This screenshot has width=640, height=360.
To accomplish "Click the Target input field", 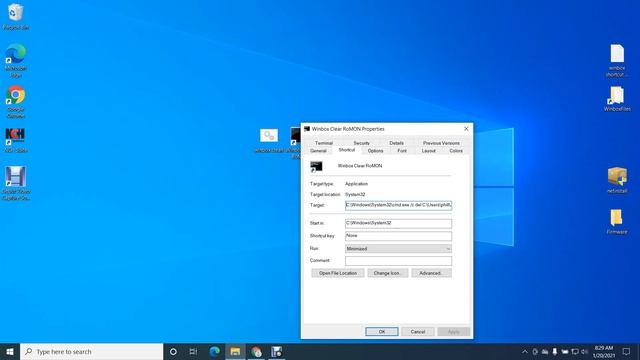I will click(398, 205).
